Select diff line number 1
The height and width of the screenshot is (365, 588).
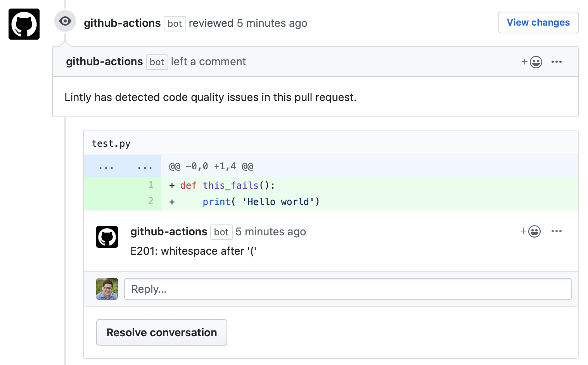[x=151, y=185]
